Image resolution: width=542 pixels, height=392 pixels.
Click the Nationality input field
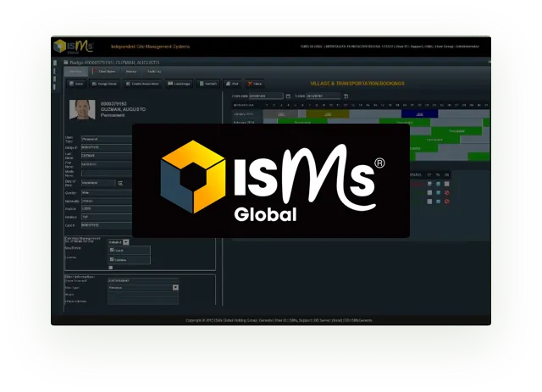click(107, 202)
